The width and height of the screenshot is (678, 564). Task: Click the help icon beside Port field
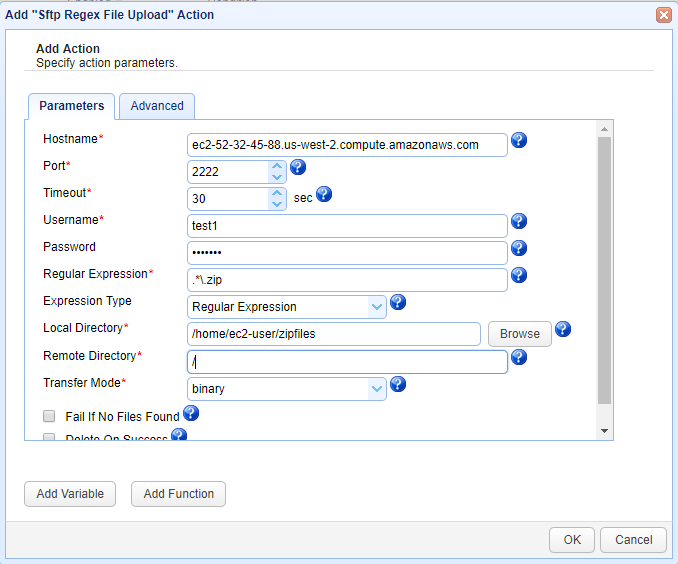297,167
